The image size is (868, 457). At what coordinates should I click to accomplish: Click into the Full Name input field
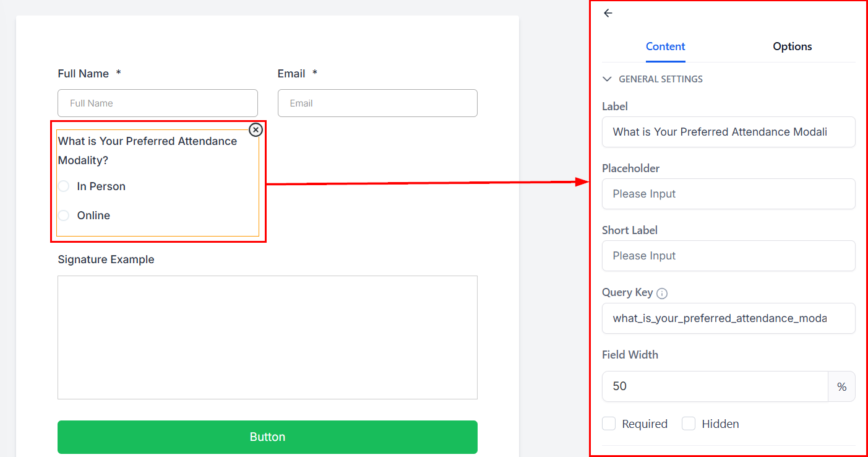click(x=157, y=103)
